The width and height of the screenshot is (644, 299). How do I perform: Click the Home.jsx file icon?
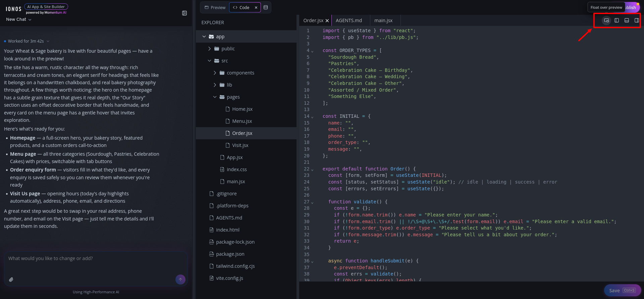(228, 109)
